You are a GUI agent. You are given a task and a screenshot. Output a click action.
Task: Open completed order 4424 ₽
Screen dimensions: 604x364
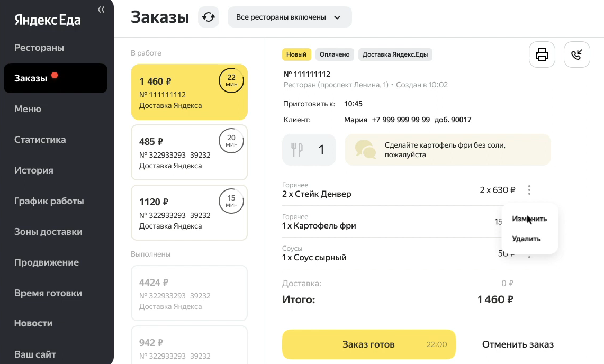pyautogui.click(x=189, y=293)
